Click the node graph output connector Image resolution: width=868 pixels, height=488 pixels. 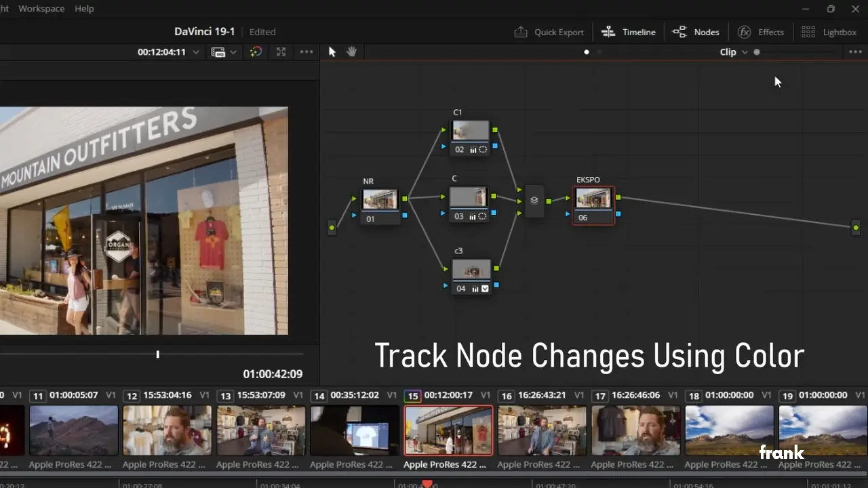click(x=856, y=228)
